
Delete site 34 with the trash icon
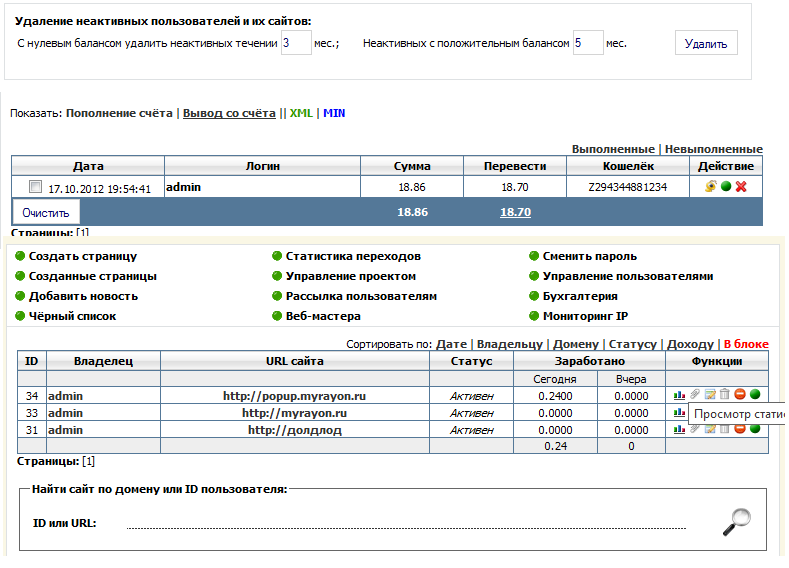click(x=725, y=394)
